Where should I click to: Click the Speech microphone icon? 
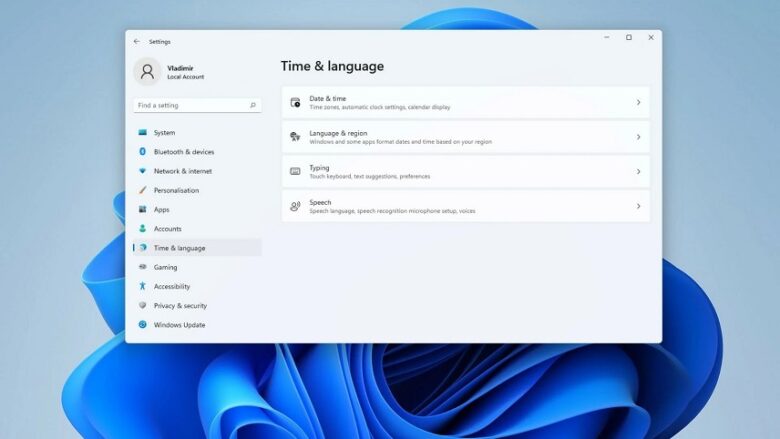(x=295, y=206)
